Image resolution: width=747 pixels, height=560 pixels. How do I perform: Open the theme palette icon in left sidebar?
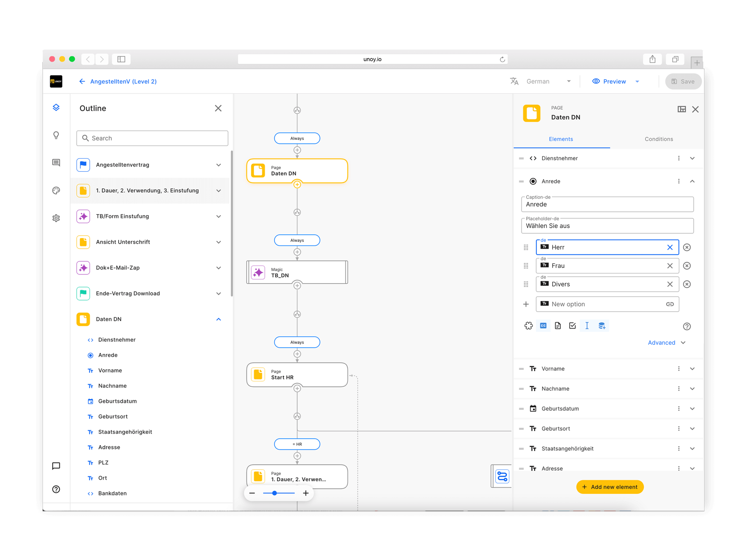[56, 190]
